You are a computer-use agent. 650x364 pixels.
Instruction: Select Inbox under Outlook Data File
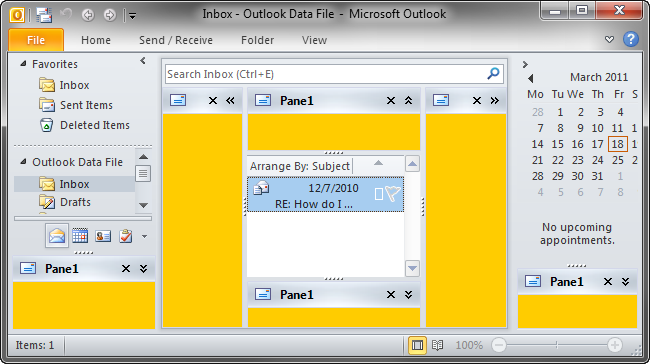pyautogui.click(x=75, y=184)
